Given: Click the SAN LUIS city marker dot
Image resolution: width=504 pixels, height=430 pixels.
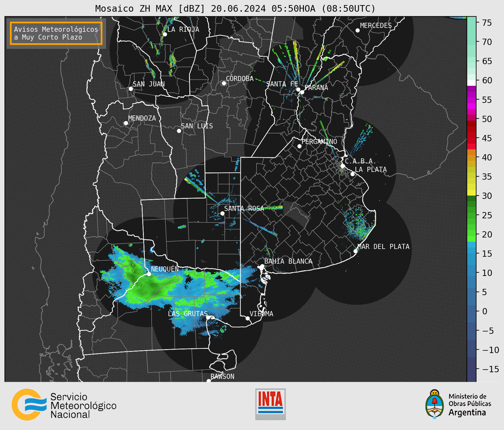Looking at the screenshot, I should point(179,131).
